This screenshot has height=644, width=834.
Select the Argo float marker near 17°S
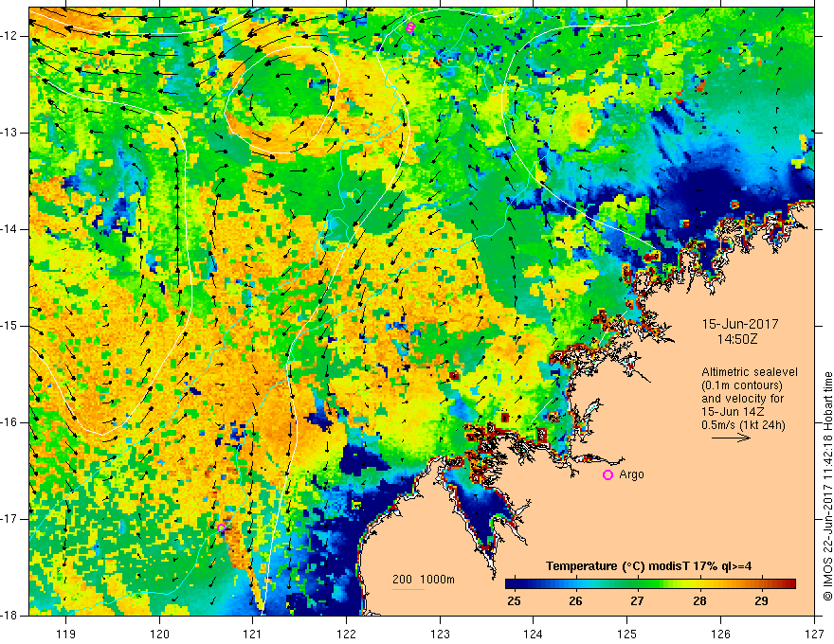[x=221, y=528]
